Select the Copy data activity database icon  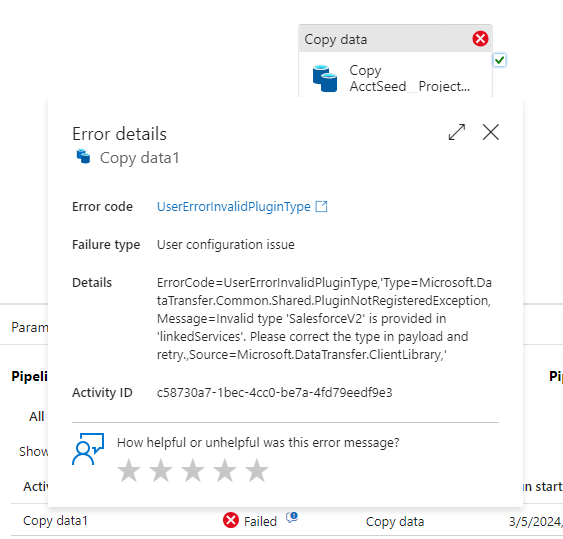tap(325, 78)
